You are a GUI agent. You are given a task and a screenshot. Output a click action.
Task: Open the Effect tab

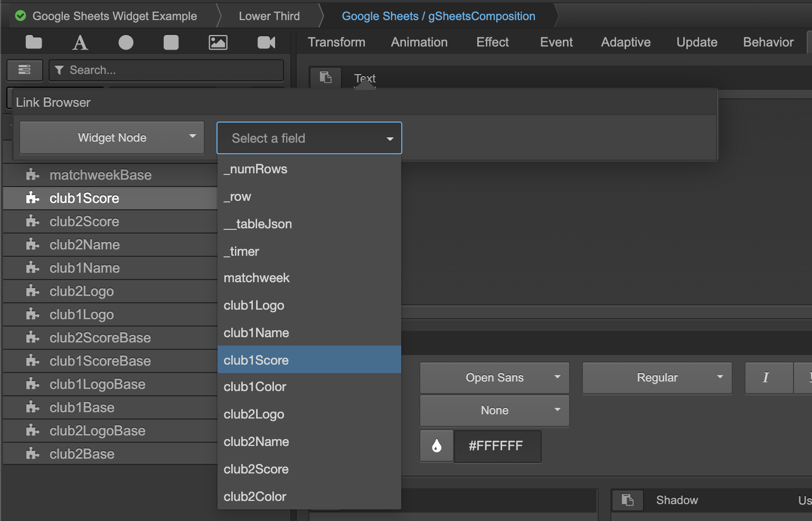click(x=493, y=42)
